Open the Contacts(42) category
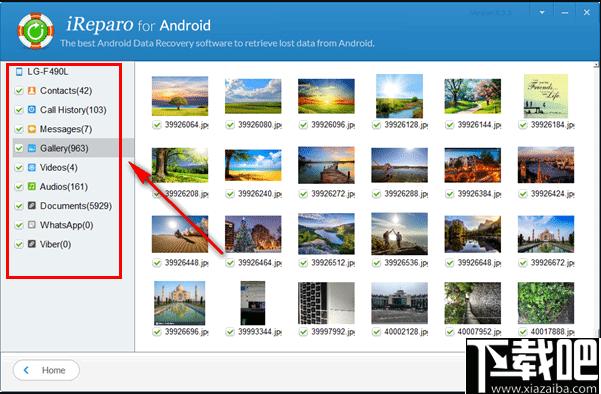Viewport: 601px width, 394px height. tap(66, 91)
